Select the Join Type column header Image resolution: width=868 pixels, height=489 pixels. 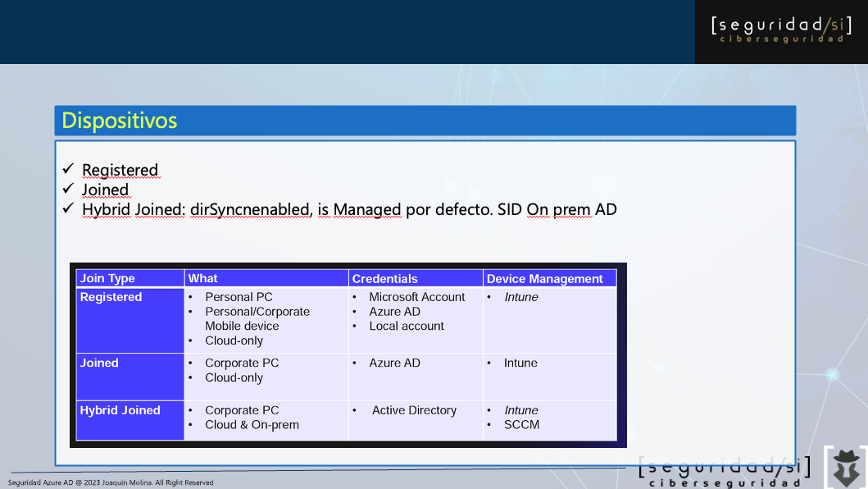pos(107,279)
